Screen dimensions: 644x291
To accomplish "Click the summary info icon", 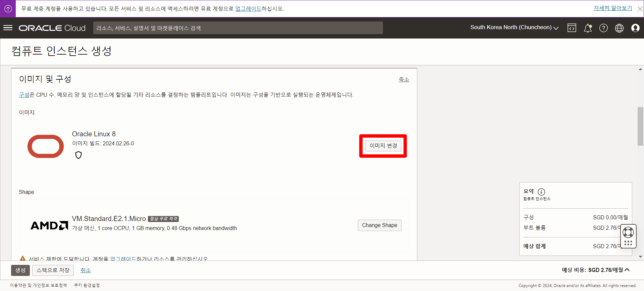I will 541,192.
